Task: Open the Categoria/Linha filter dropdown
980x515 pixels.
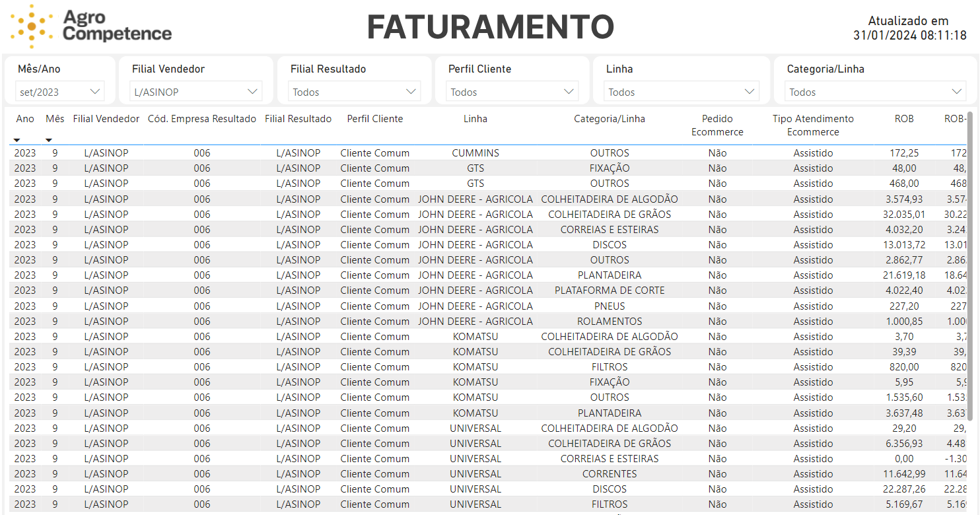Action: tap(876, 92)
